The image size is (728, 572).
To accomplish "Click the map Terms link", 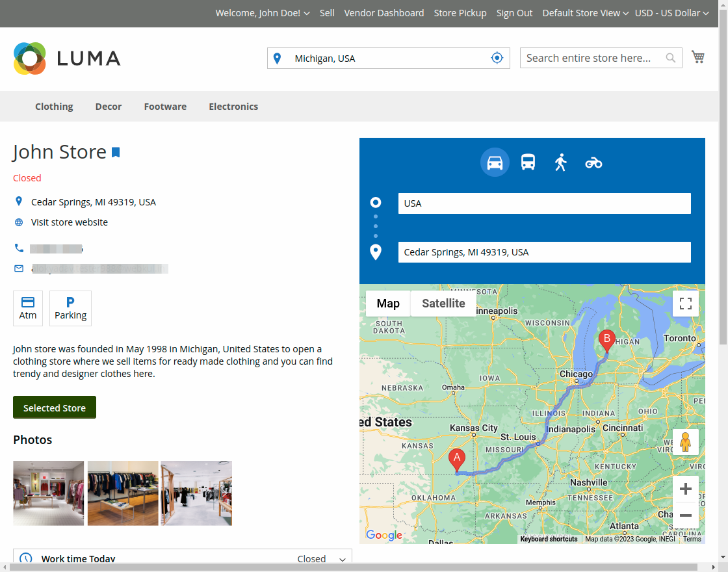I will (692, 539).
